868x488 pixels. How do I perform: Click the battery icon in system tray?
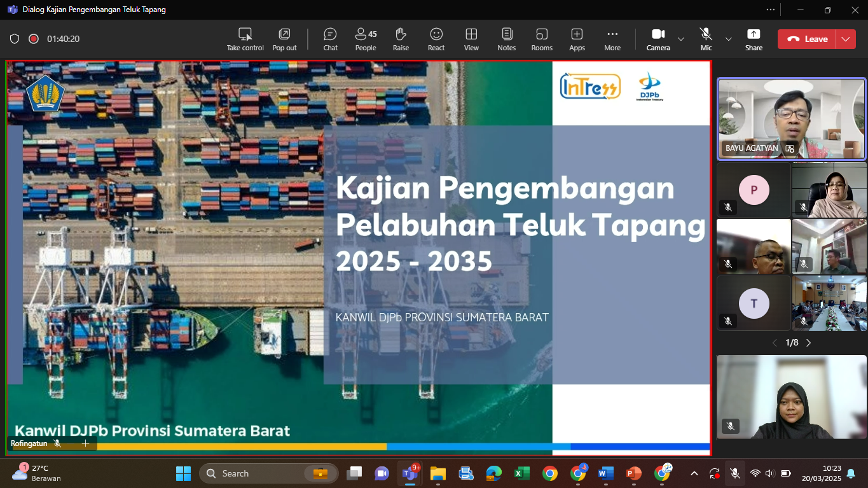(x=786, y=473)
